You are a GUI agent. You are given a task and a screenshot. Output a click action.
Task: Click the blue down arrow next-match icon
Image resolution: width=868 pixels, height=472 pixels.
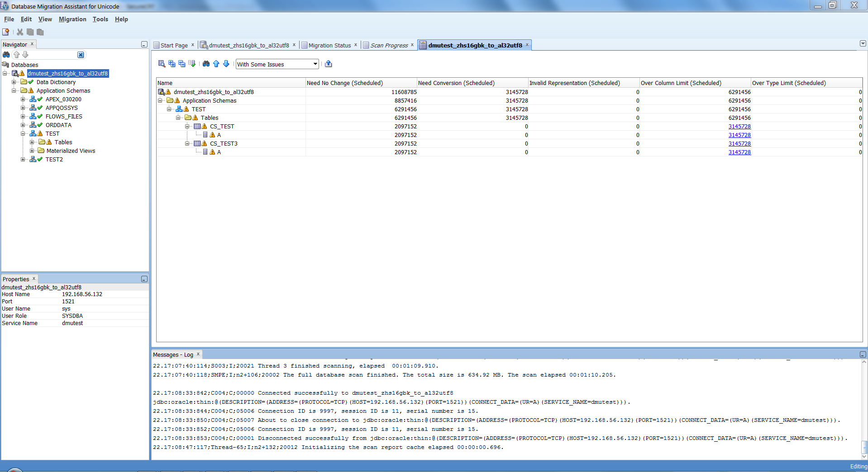tap(226, 64)
